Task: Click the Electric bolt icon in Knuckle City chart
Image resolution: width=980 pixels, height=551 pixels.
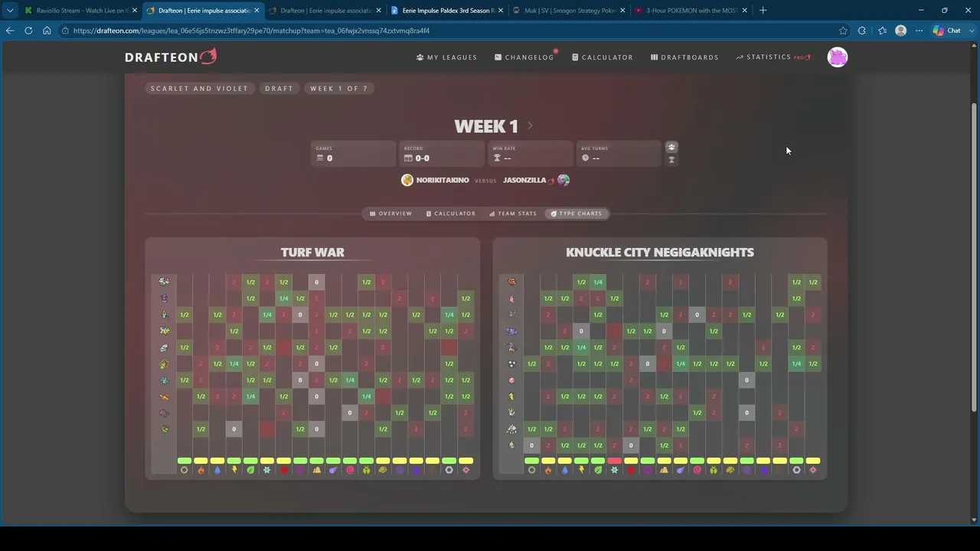Action: point(581,470)
